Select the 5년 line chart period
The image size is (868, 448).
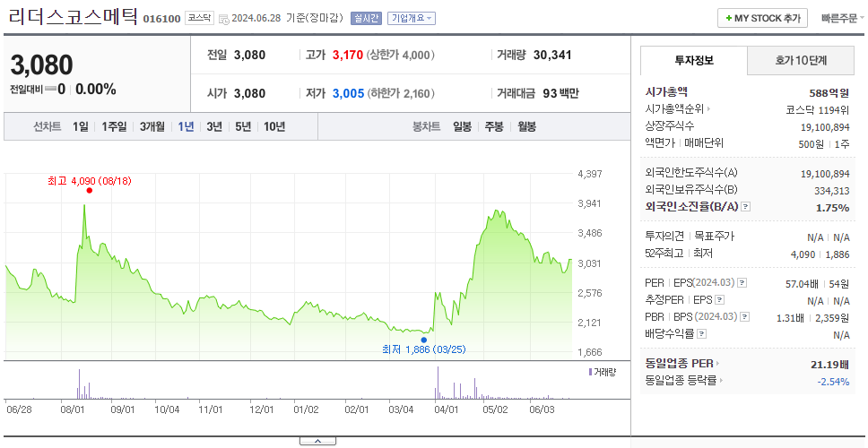click(x=243, y=126)
